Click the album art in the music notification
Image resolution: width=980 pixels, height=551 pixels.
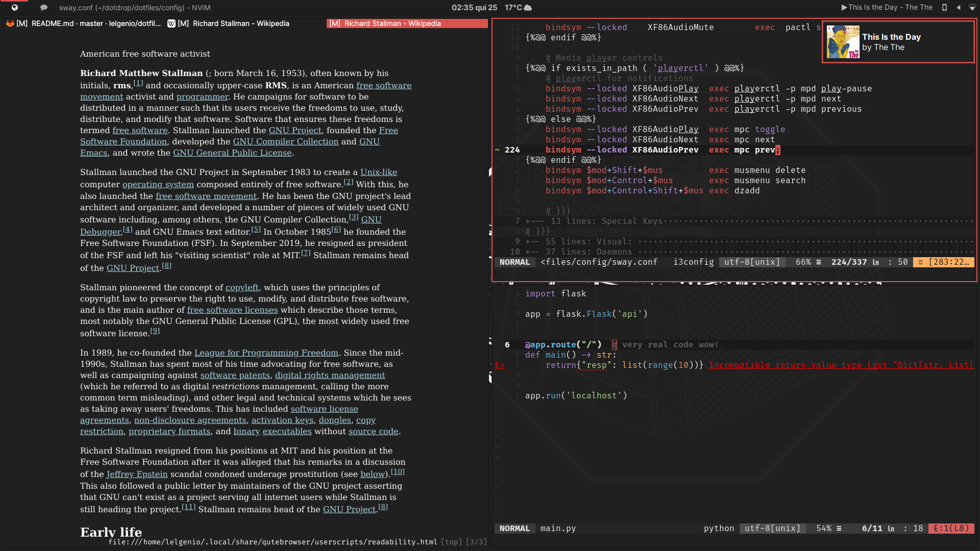[x=843, y=42]
